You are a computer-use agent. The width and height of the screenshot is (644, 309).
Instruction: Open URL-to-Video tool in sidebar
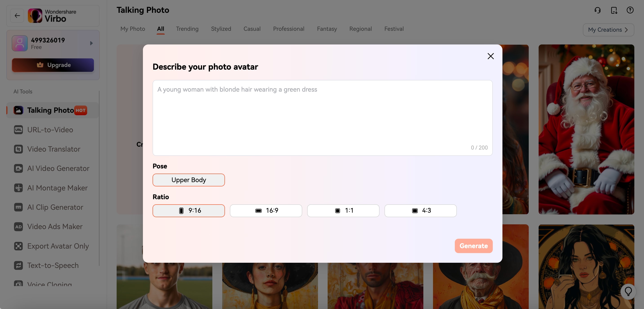pos(50,130)
